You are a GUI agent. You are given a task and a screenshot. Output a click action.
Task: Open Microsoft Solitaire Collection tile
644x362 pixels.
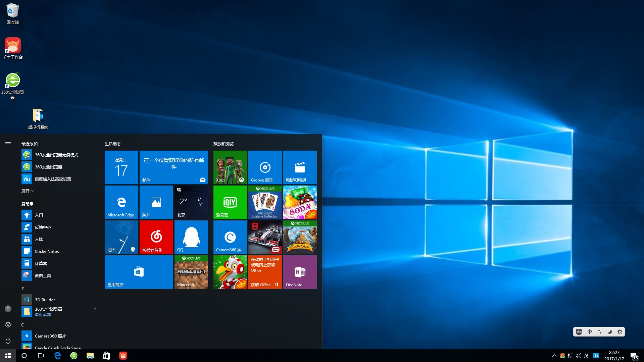point(265,202)
